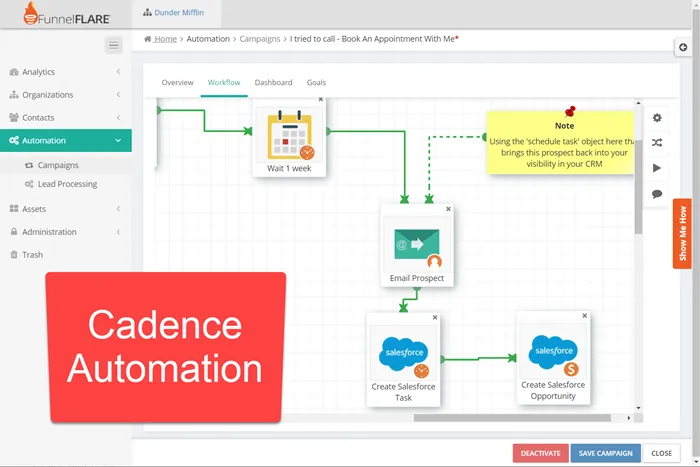Click Save Campaign button
The height and width of the screenshot is (467, 700).
coord(605,453)
